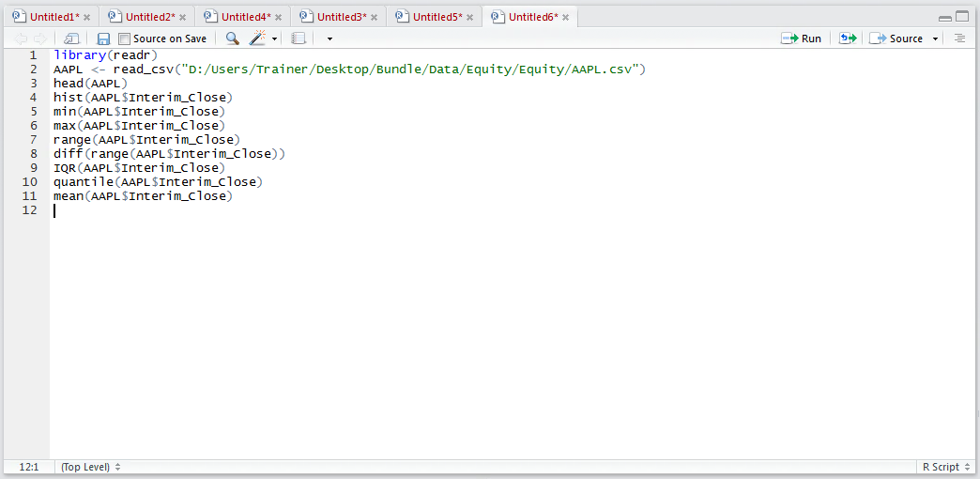This screenshot has height=479, width=980.
Task: Click the range(AAPL$Interim_Close) line on line 7
Action: [x=146, y=140]
